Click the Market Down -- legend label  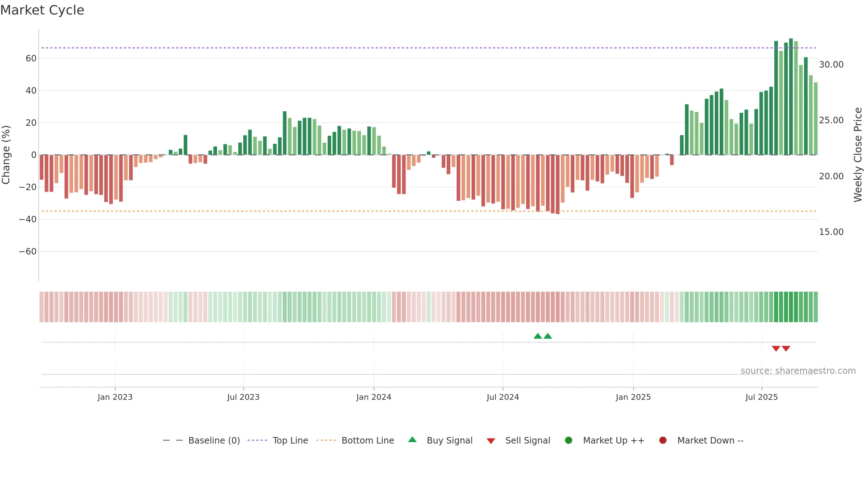click(x=710, y=440)
